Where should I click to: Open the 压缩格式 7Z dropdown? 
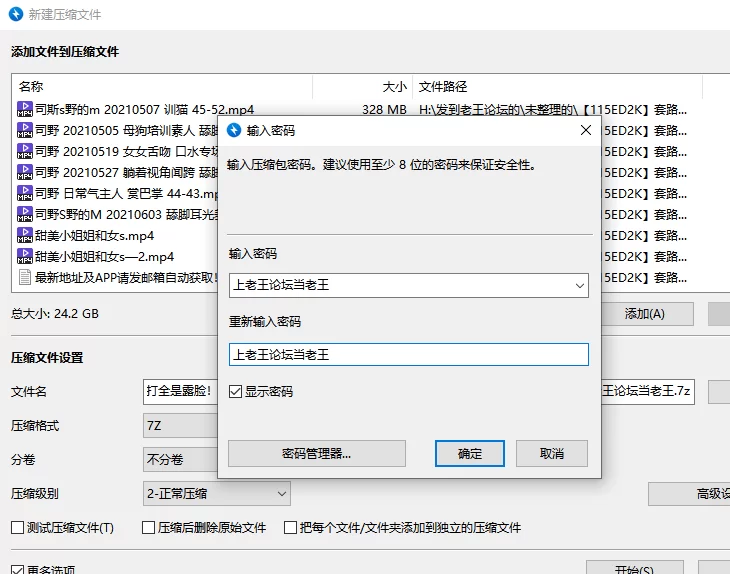pyautogui.click(x=181, y=425)
